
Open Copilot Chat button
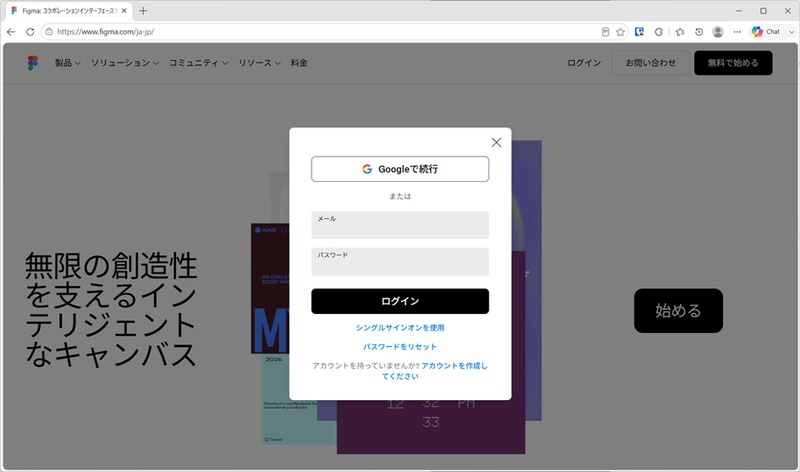coord(766,32)
